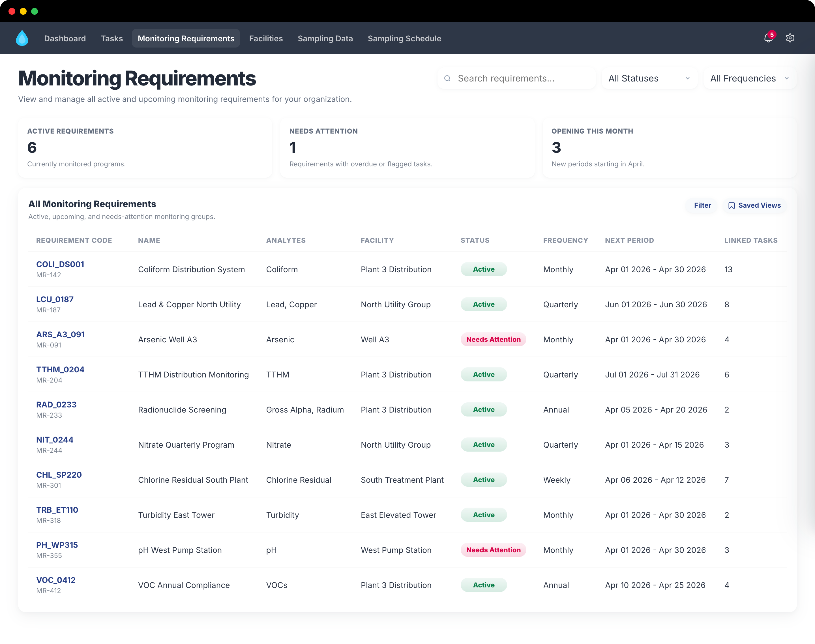Open requirement VOC_0412
The height and width of the screenshot is (644, 815).
(x=56, y=580)
